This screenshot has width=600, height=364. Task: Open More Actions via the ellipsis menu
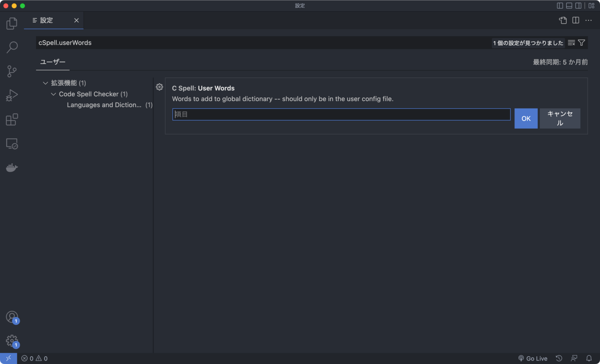point(589,20)
